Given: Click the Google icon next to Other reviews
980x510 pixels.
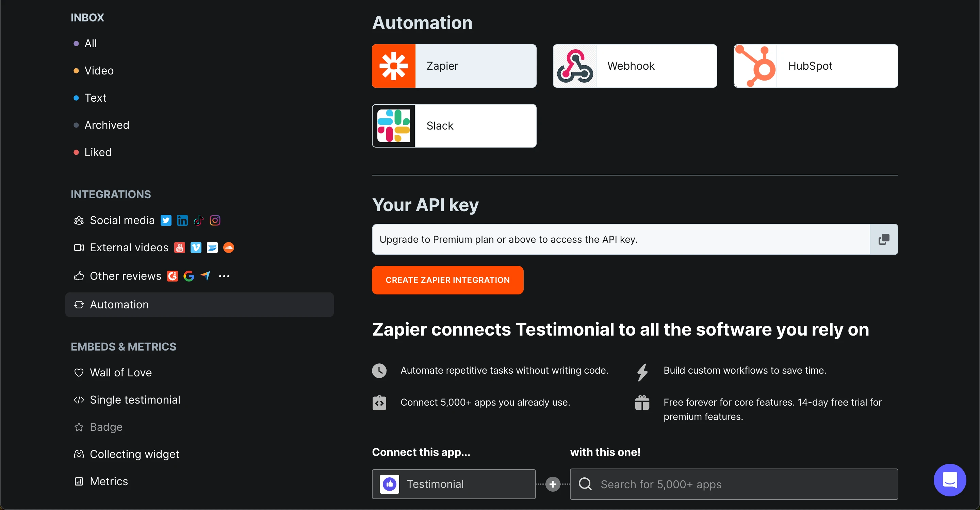Looking at the screenshot, I should point(189,276).
